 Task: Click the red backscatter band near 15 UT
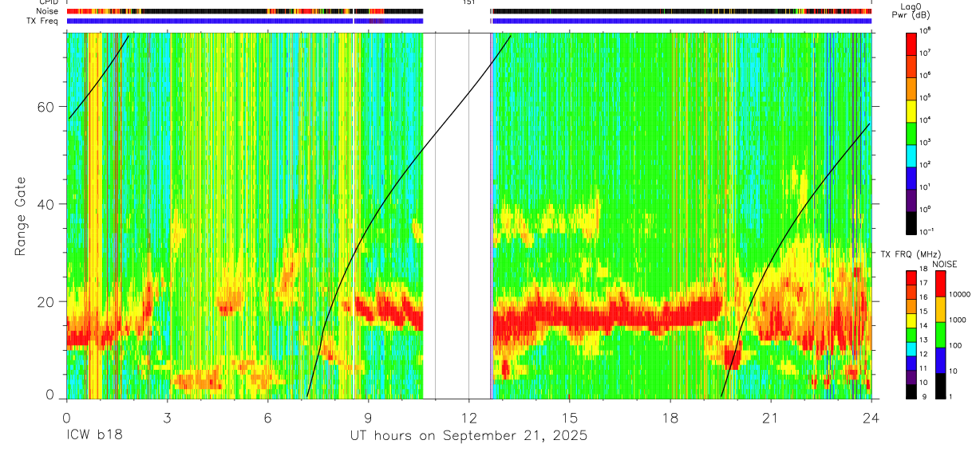pos(571,315)
